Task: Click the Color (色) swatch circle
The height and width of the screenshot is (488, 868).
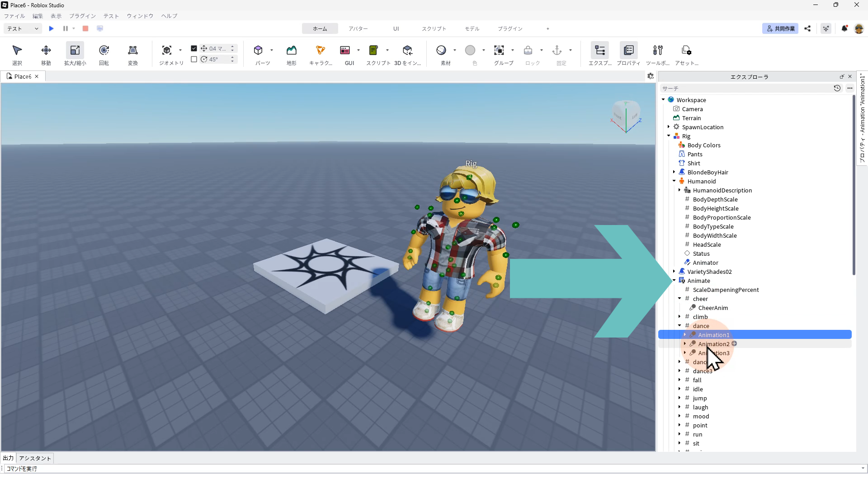Action: (x=470, y=50)
